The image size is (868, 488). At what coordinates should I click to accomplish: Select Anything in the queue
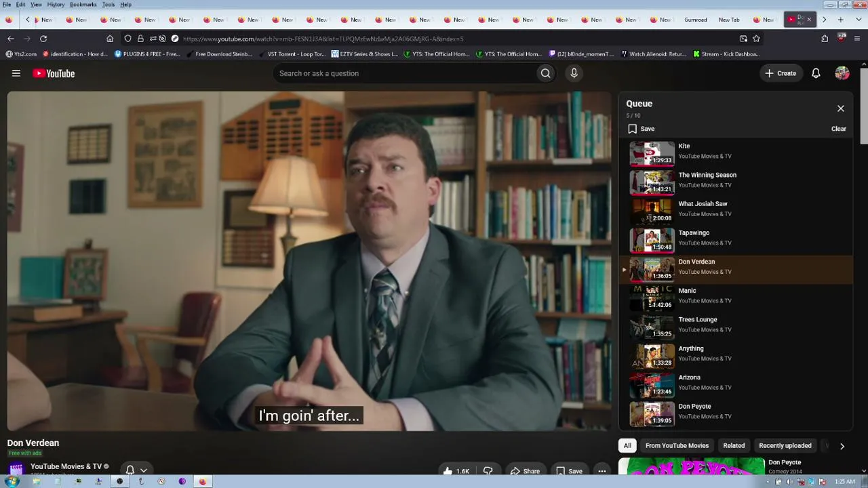736,357
